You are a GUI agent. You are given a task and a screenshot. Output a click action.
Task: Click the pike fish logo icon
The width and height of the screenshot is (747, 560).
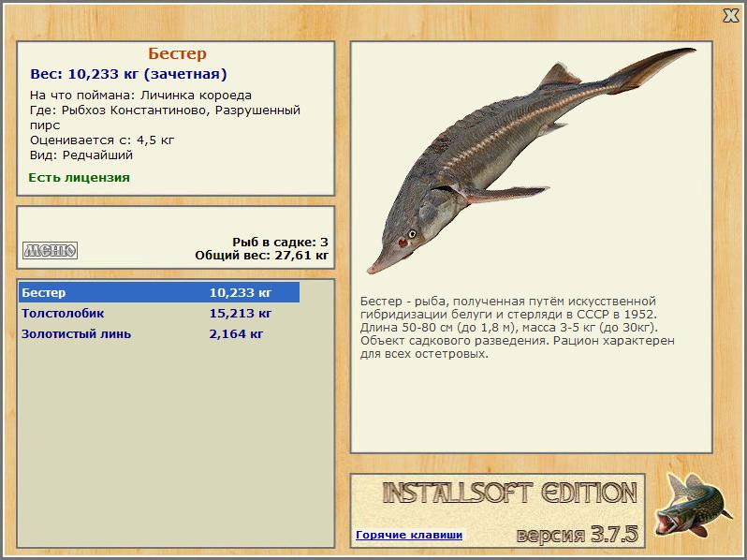click(694, 505)
